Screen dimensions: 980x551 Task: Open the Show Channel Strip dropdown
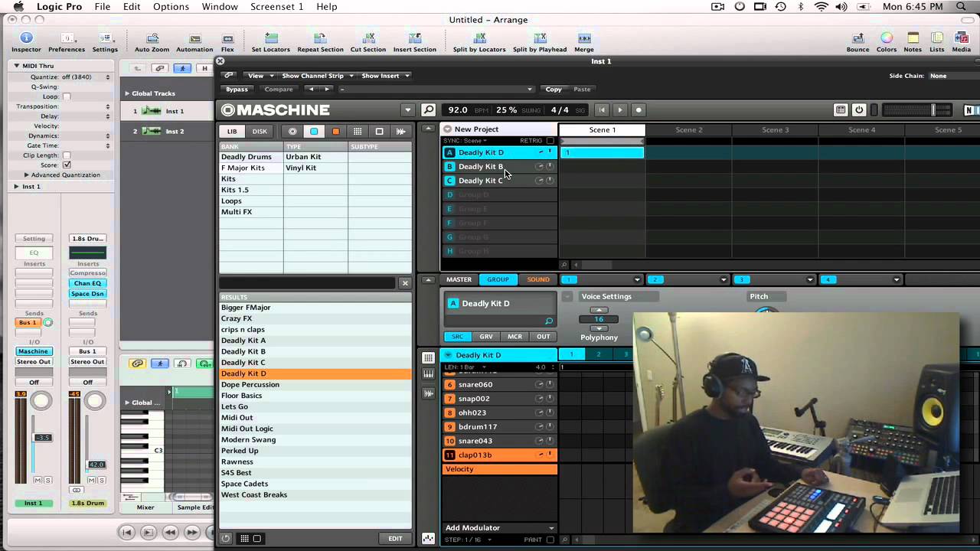point(318,76)
